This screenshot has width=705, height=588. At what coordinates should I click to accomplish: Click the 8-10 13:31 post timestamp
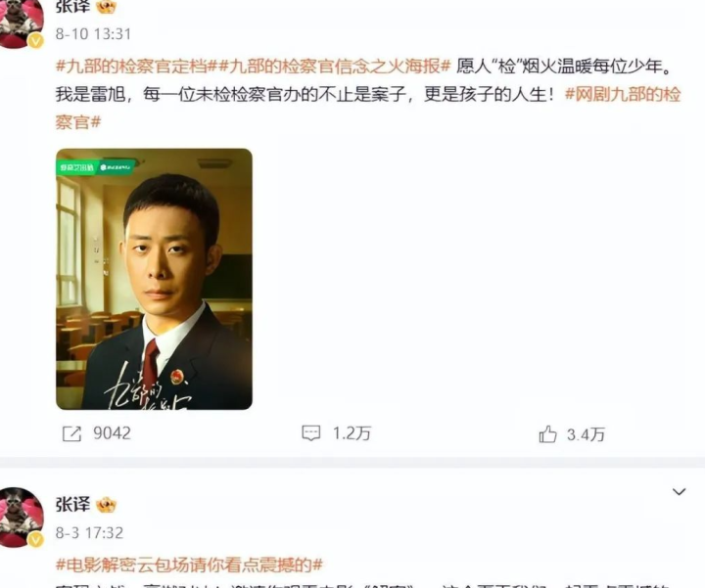(94, 34)
